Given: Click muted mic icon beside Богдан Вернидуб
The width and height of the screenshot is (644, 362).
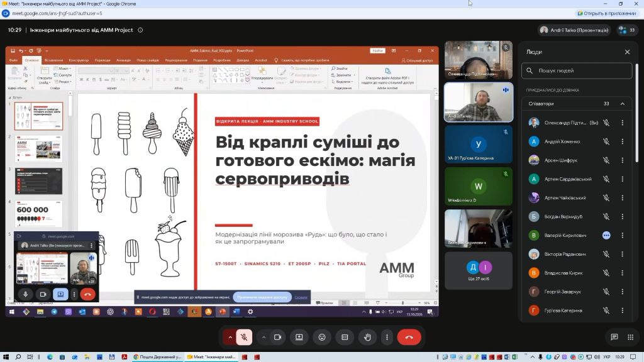Looking at the screenshot, I should tap(606, 217).
